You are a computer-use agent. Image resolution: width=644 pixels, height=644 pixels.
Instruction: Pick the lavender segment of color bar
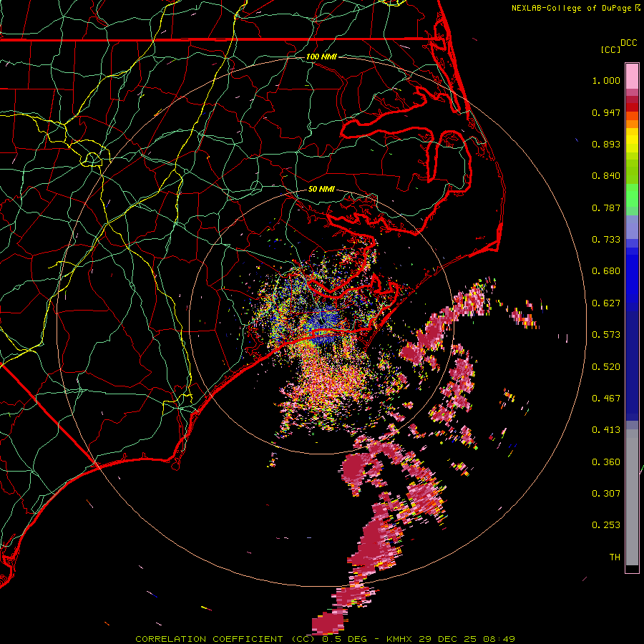pos(632,227)
